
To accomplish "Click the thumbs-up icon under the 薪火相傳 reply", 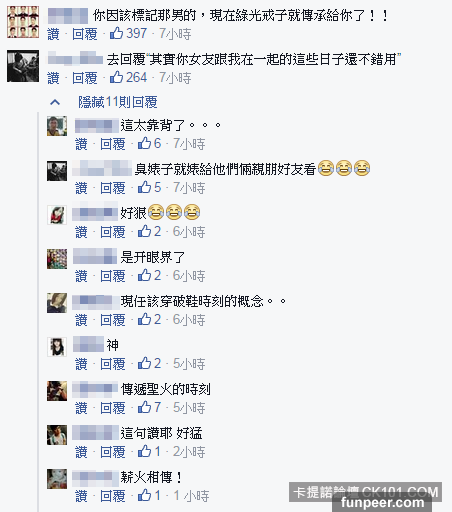I will [145, 495].
